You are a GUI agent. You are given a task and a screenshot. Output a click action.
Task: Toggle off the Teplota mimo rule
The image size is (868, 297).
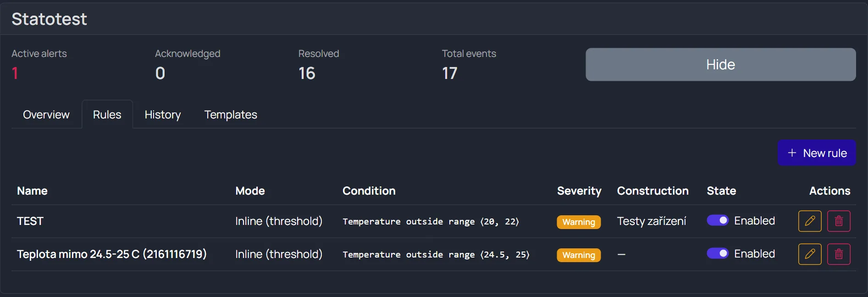tap(718, 253)
